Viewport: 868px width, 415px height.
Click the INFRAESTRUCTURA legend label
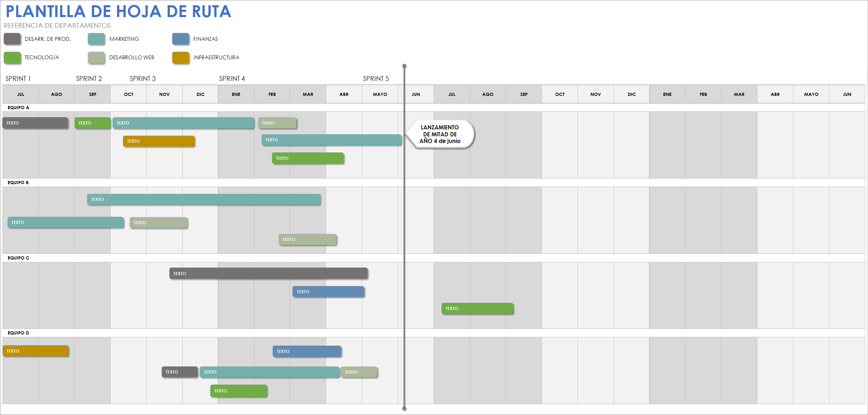click(216, 57)
